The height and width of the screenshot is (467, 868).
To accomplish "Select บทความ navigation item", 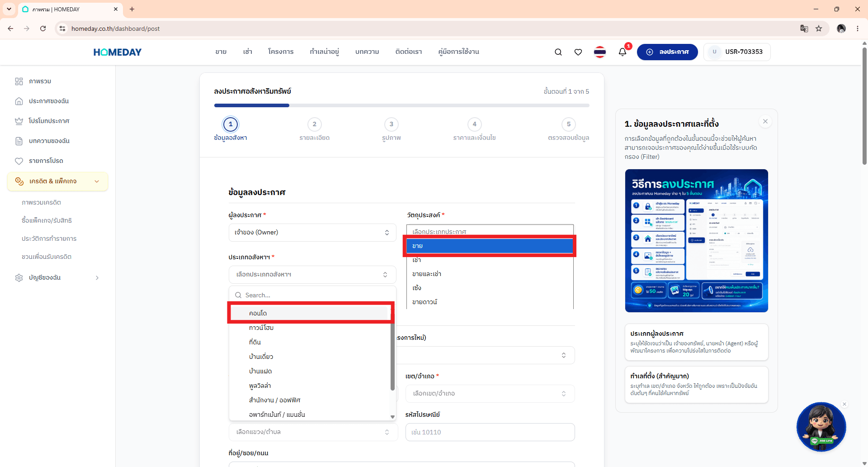I will point(367,52).
